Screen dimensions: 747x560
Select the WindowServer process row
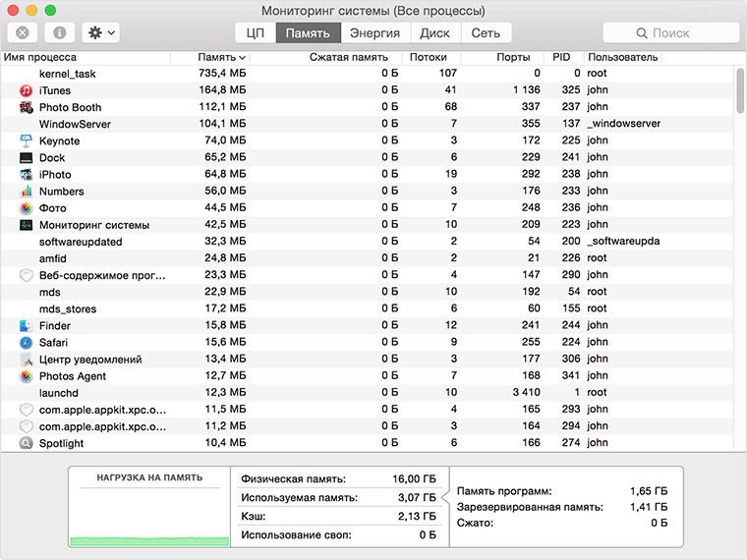(x=367, y=125)
